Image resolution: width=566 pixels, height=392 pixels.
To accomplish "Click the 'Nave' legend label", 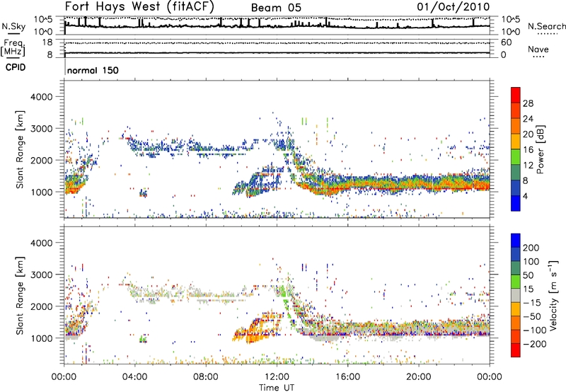I will tap(538, 49).
